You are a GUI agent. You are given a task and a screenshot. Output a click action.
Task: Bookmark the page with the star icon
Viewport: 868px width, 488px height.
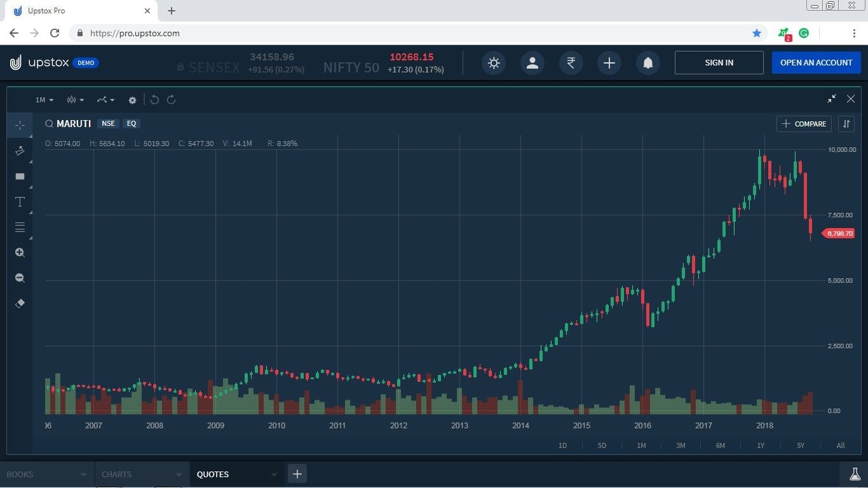tap(757, 32)
